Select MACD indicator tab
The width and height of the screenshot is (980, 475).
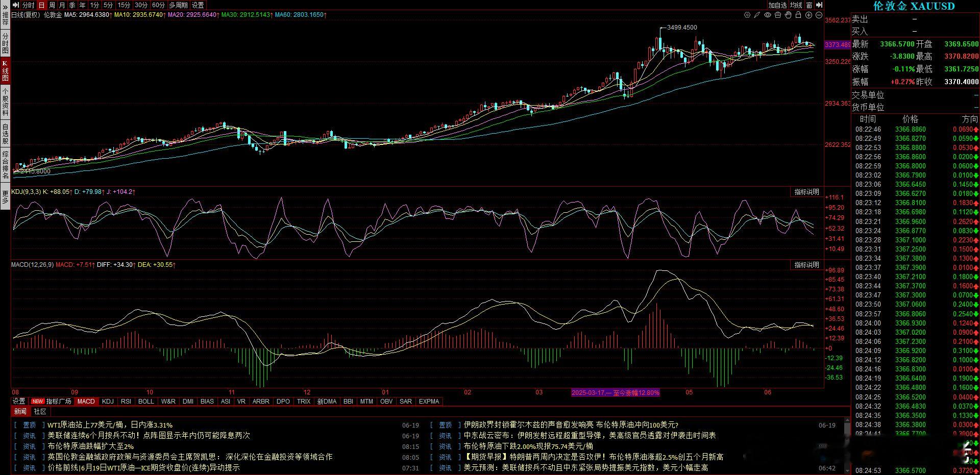click(x=86, y=401)
